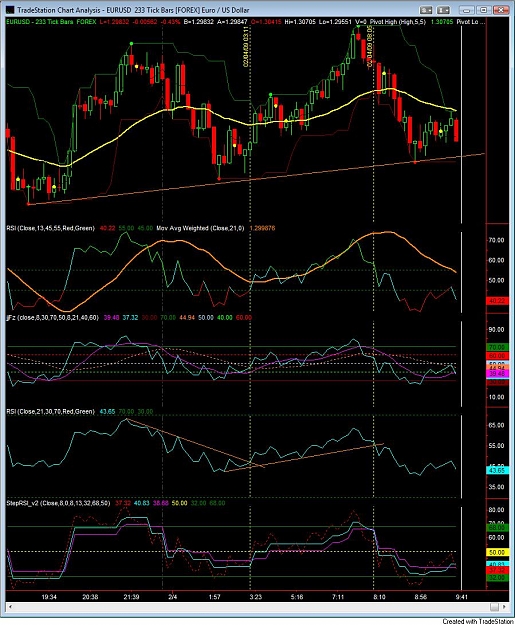Click the 35.00 level on RSI axis
This screenshot has width=515, height=625.
pyautogui.click(x=496, y=487)
